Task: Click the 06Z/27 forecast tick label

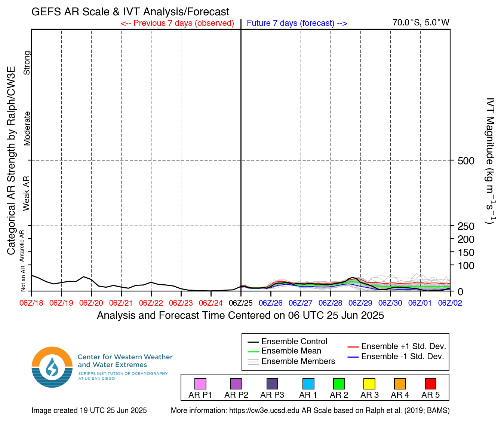Action: pyautogui.click(x=301, y=303)
